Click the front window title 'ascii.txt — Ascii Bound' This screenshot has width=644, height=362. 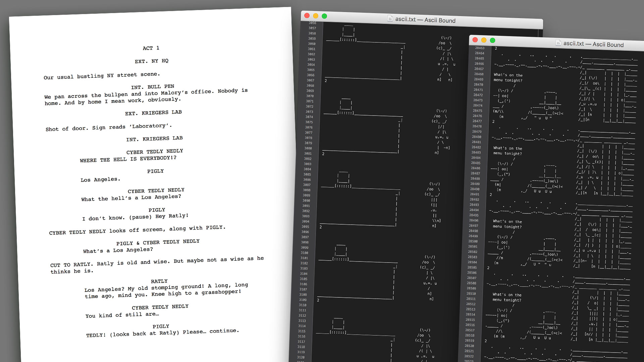pos(593,44)
